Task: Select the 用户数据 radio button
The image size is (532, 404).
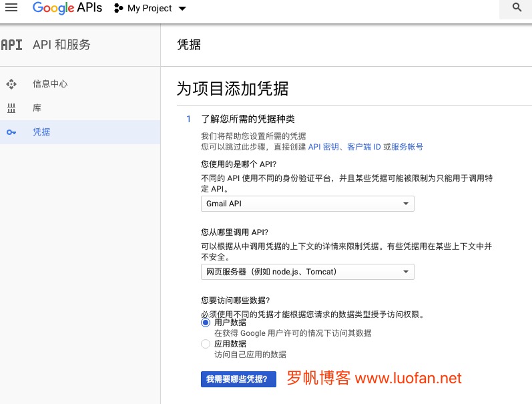Action: click(206, 323)
